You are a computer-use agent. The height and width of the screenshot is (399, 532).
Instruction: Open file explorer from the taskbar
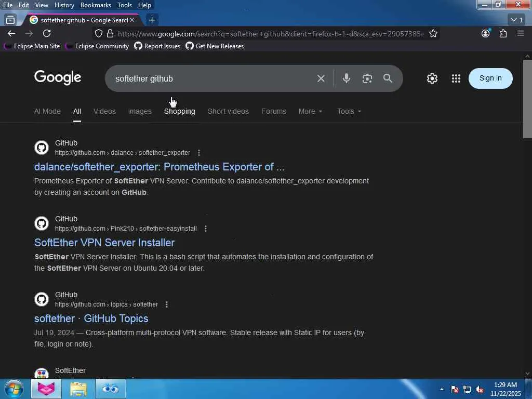[78, 389]
